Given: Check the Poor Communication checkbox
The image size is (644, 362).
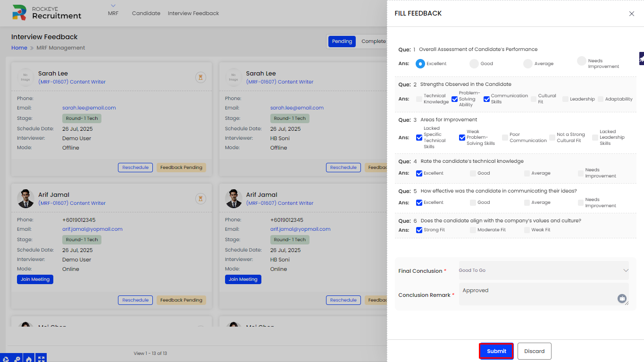Looking at the screenshot, I should click(x=505, y=138).
